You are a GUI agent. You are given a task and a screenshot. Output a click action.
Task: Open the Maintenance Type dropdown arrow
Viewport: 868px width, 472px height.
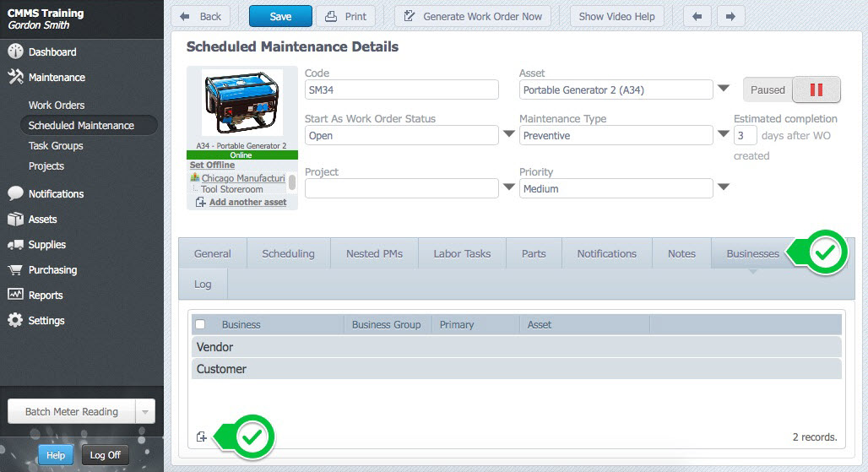[x=723, y=134]
